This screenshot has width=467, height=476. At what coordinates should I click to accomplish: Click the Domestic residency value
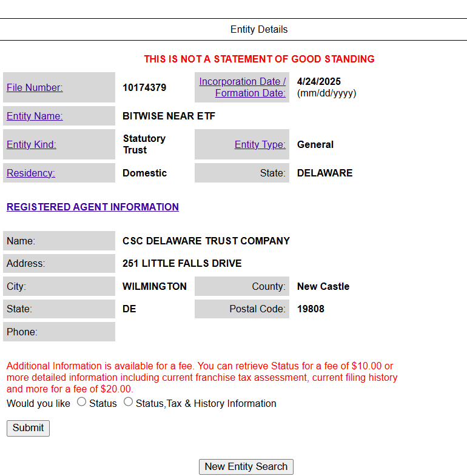[144, 173]
